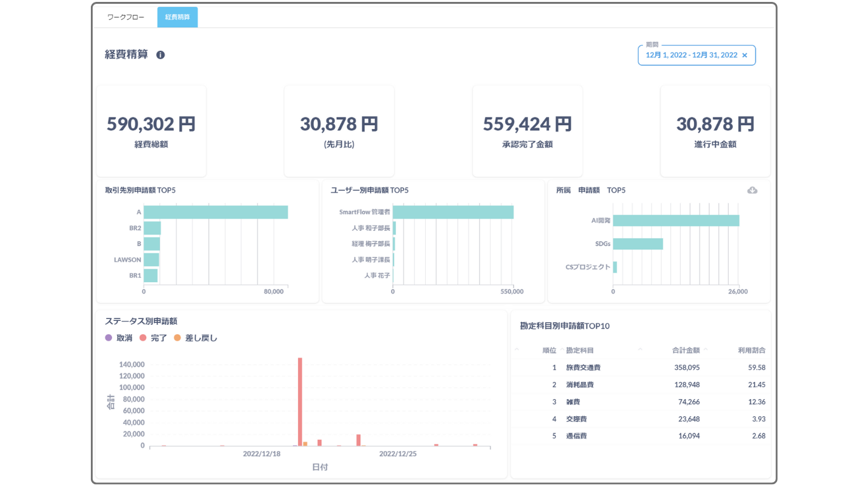Click the 16,094 amount cell

[689, 437]
